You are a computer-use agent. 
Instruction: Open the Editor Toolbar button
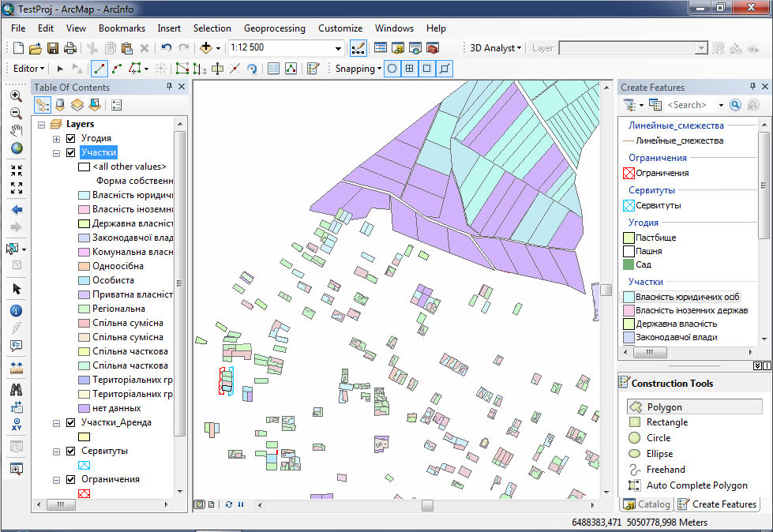358,48
